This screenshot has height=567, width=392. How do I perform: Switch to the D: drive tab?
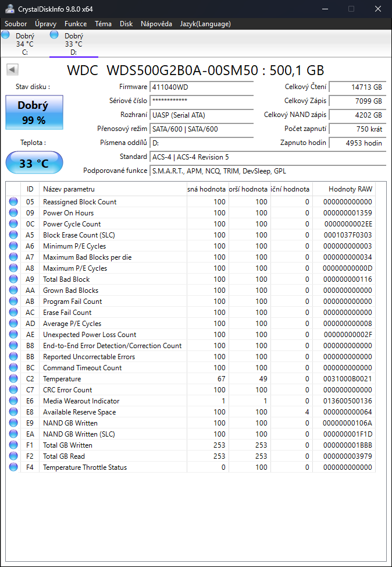(74, 44)
